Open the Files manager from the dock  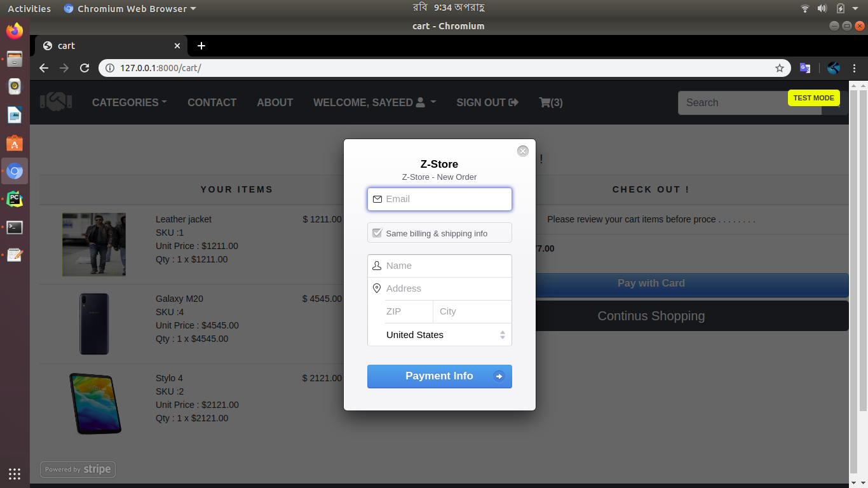(x=15, y=59)
